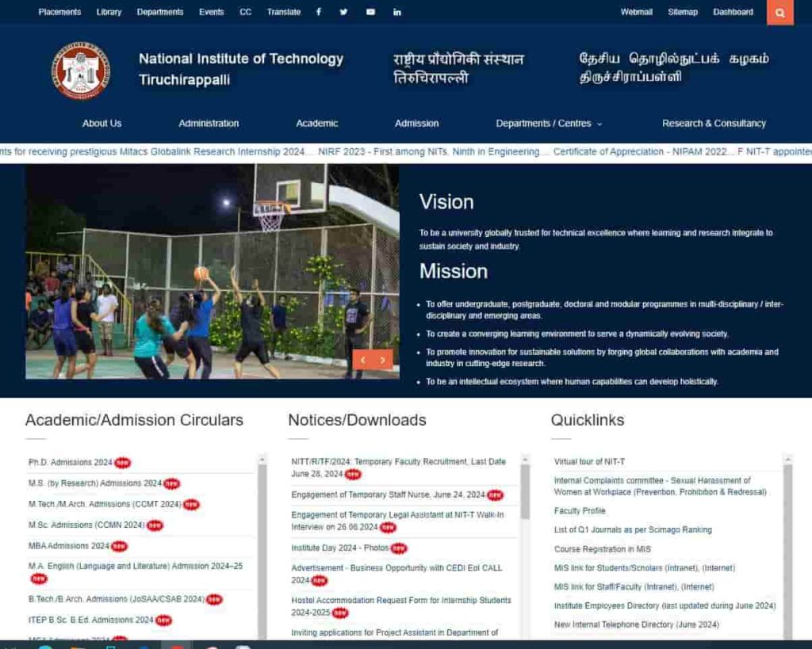The width and height of the screenshot is (812, 649).
Task: Open the institute's YouTube channel icon
Action: coord(370,12)
